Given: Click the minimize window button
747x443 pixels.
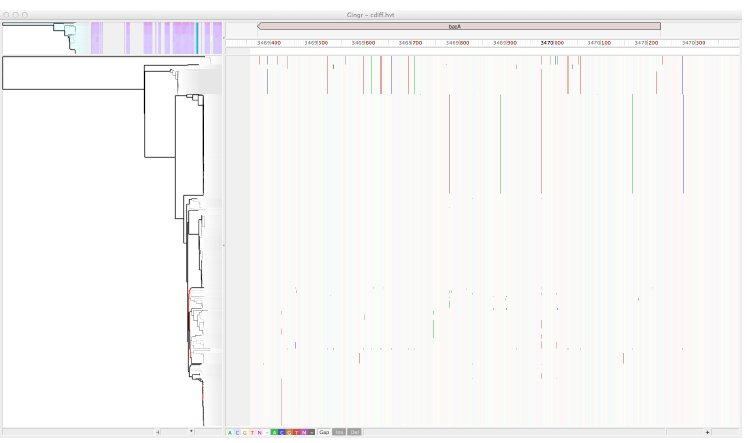Looking at the screenshot, I should (x=16, y=15).
